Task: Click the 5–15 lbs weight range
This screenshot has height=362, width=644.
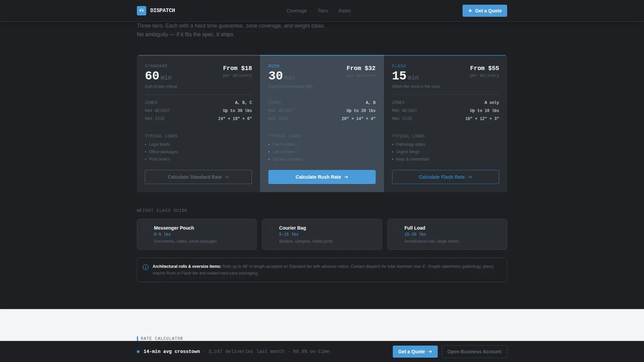Action: [289, 234]
